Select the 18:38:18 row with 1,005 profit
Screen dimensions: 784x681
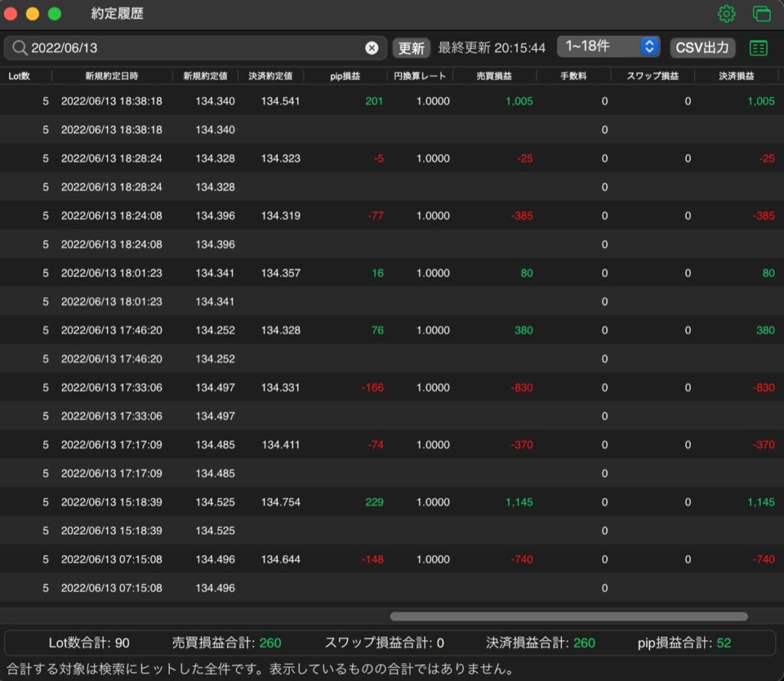392,101
